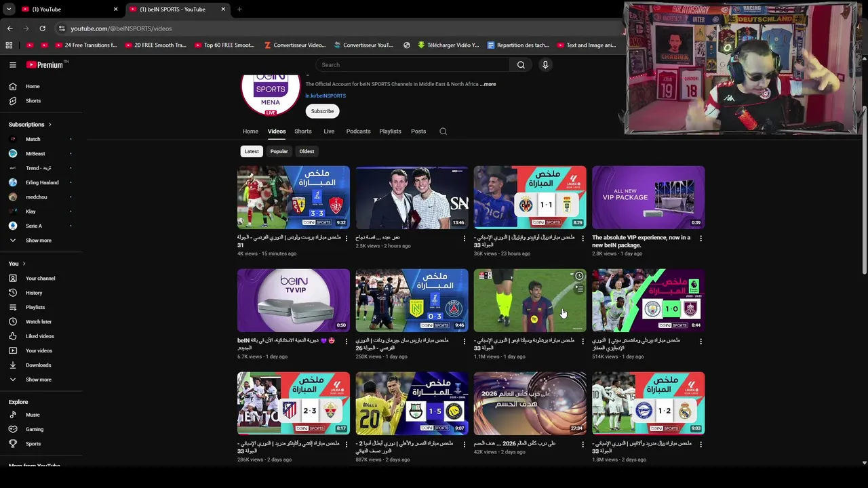Select the Popular filter chip
Viewport: 868px width, 488px height.
click(x=279, y=151)
